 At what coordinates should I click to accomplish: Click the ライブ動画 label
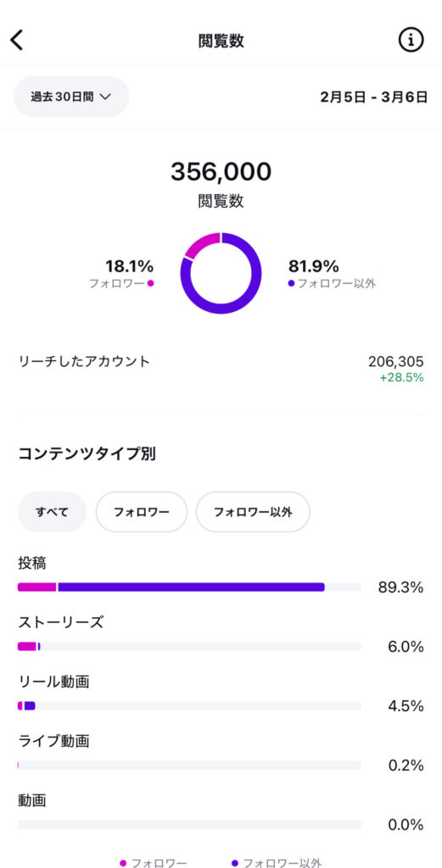(53, 741)
